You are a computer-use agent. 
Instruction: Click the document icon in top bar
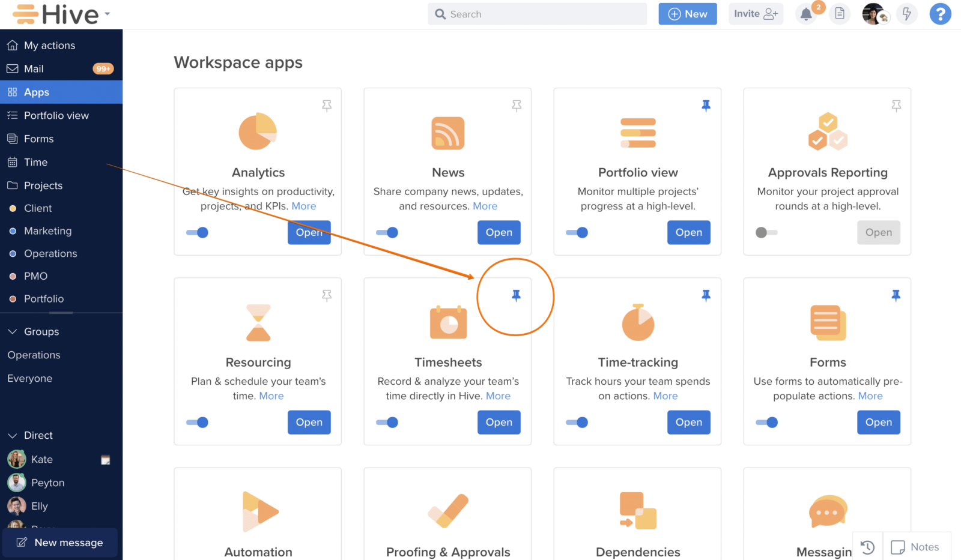point(840,14)
